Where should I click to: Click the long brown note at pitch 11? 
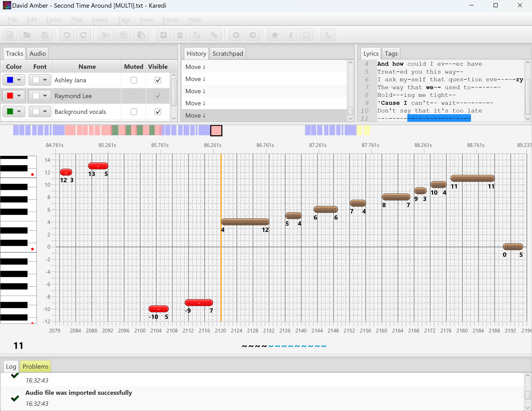[472, 178]
